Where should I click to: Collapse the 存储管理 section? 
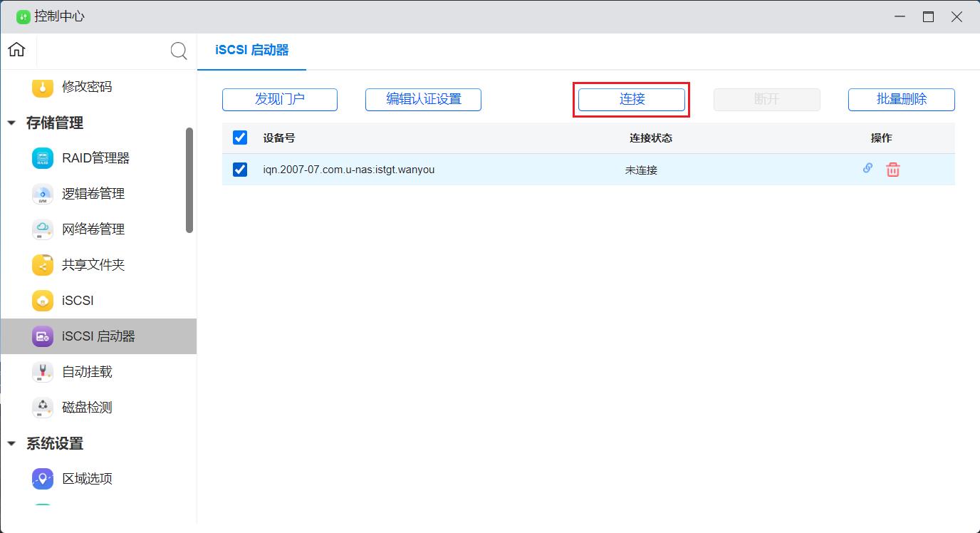tap(11, 123)
